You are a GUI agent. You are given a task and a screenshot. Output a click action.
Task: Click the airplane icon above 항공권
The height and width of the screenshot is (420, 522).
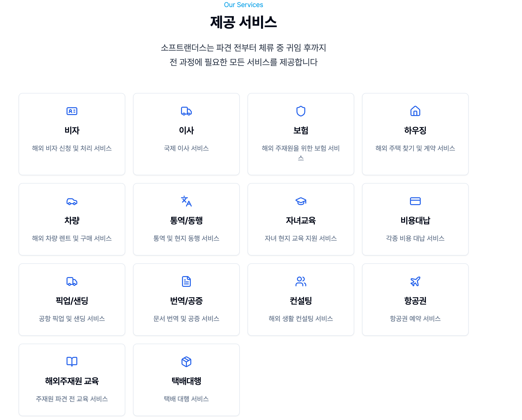(415, 281)
